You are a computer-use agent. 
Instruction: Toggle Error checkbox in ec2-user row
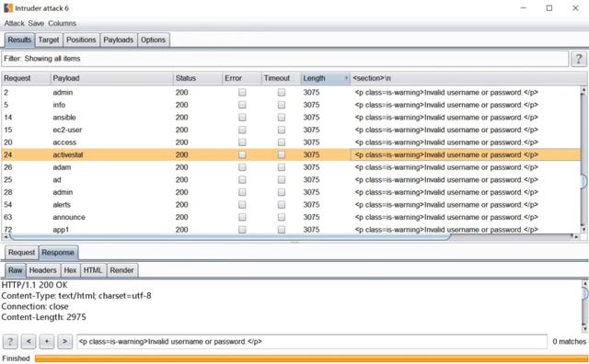tap(242, 130)
